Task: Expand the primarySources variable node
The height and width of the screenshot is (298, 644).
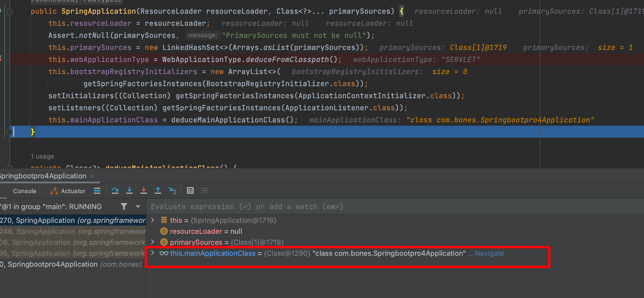Action: tap(153, 242)
